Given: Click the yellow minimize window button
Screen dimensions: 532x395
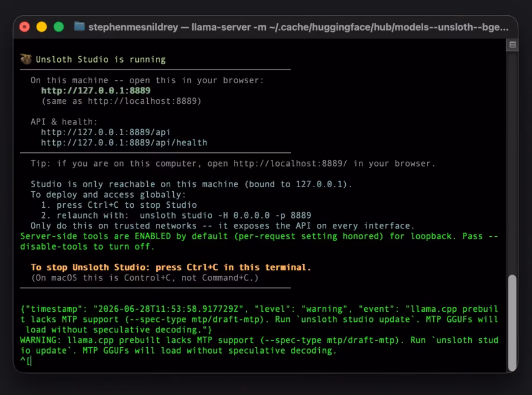Looking at the screenshot, I should click(x=41, y=27).
